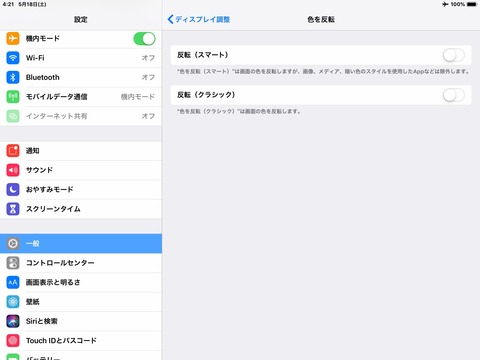480x360 pixels.
Task: Open 壁紙 settings
Action: 81,302
